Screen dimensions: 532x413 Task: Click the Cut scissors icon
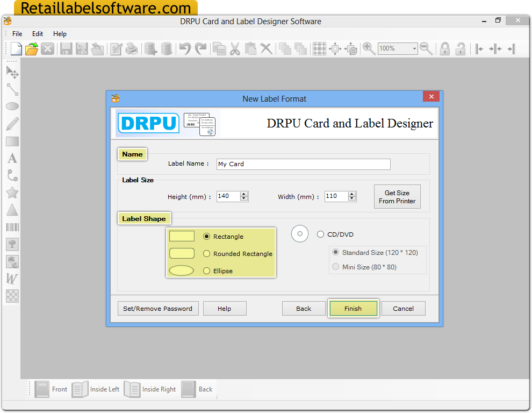coord(235,48)
